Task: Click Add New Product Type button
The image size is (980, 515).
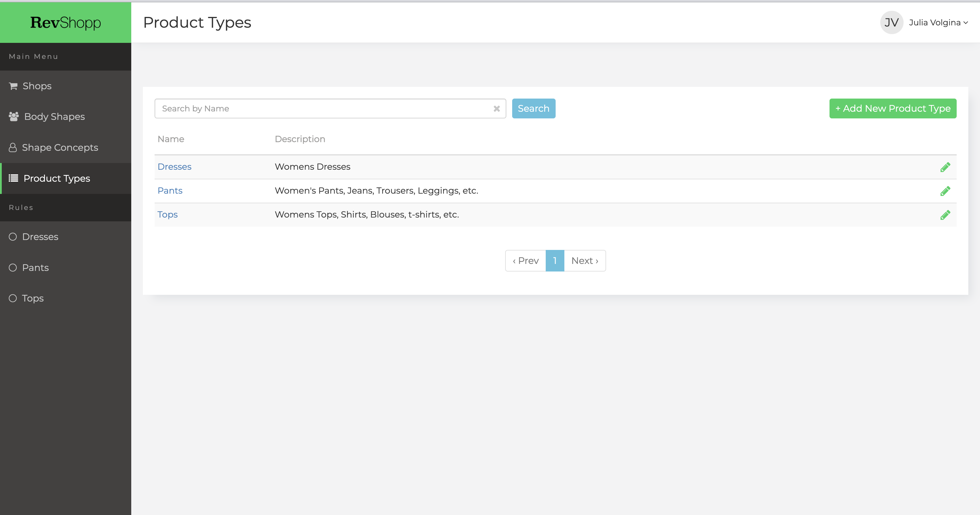Action: tap(892, 108)
